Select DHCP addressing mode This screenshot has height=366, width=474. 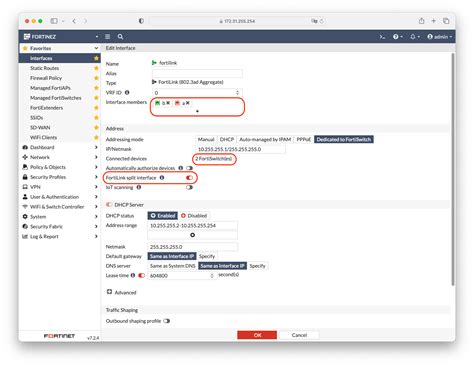point(227,139)
